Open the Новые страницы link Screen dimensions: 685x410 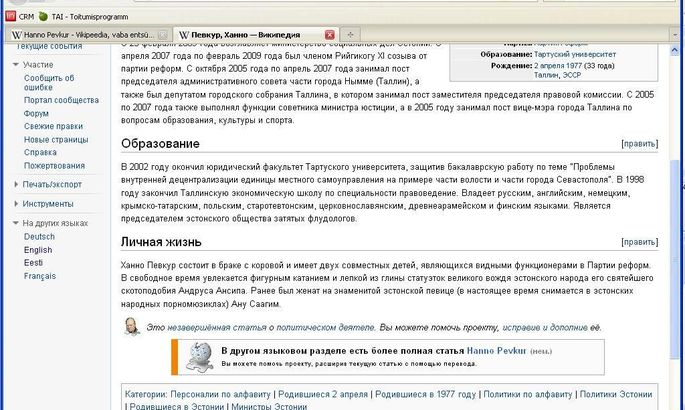(56, 140)
